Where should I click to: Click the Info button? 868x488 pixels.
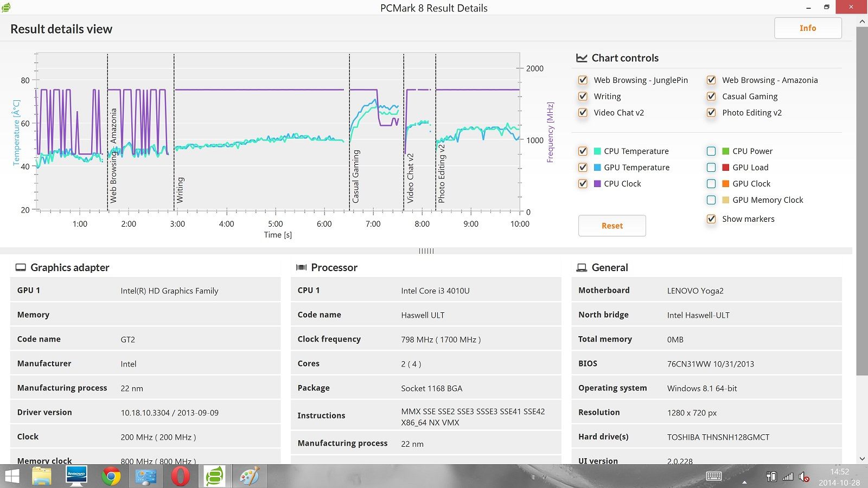808,28
